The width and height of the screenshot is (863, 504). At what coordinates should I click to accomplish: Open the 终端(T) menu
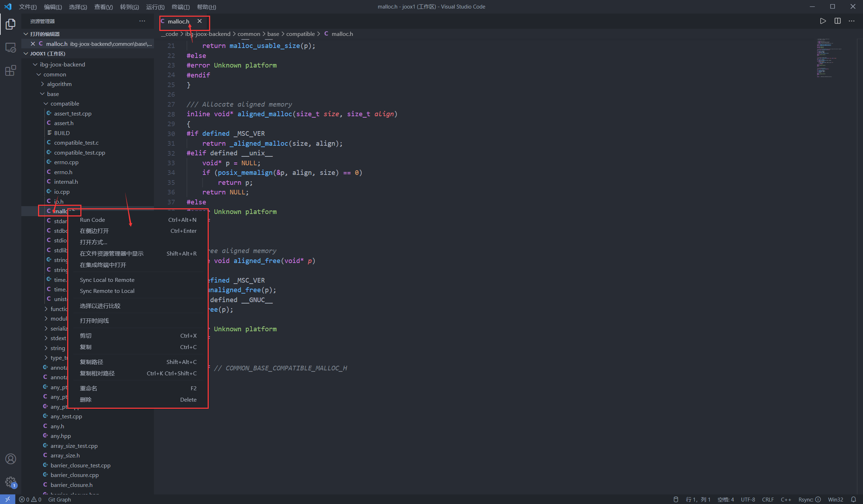pos(181,7)
